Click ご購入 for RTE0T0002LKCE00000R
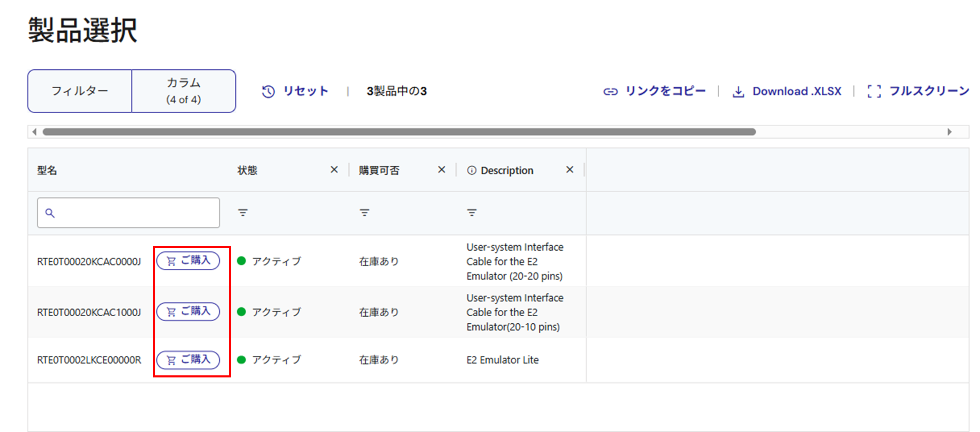 pyautogui.click(x=188, y=360)
